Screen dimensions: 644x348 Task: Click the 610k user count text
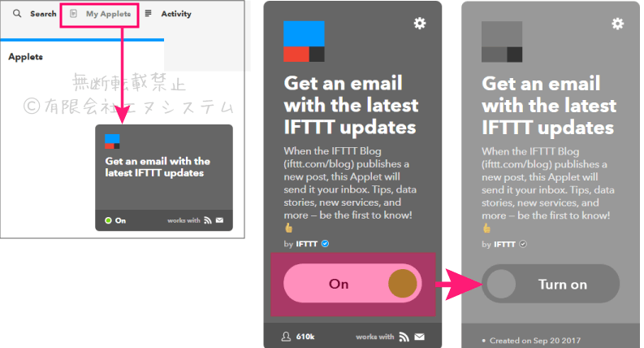click(x=305, y=337)
